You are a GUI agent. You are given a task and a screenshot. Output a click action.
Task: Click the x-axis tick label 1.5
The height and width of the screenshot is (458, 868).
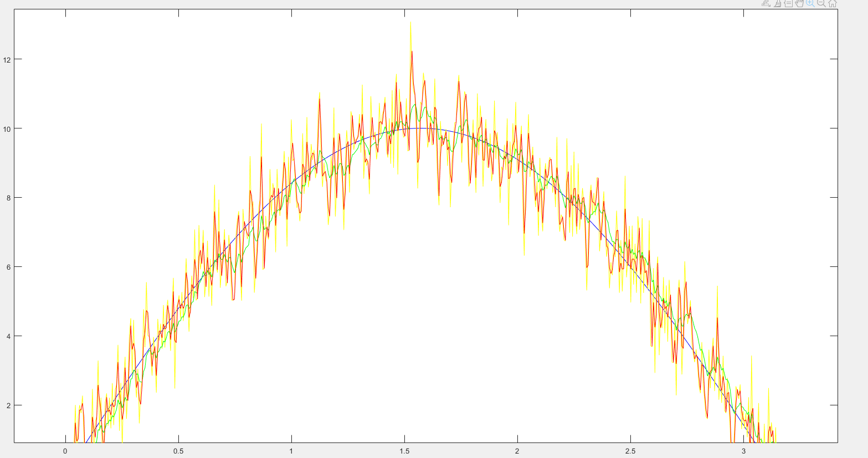pyautogui.click(x=404, y=451)
